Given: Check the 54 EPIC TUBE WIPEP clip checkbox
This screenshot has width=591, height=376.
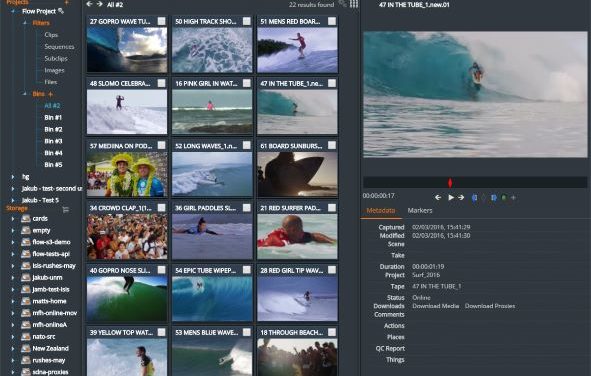Looking at the screenshot, I should (x=247, y=270).
